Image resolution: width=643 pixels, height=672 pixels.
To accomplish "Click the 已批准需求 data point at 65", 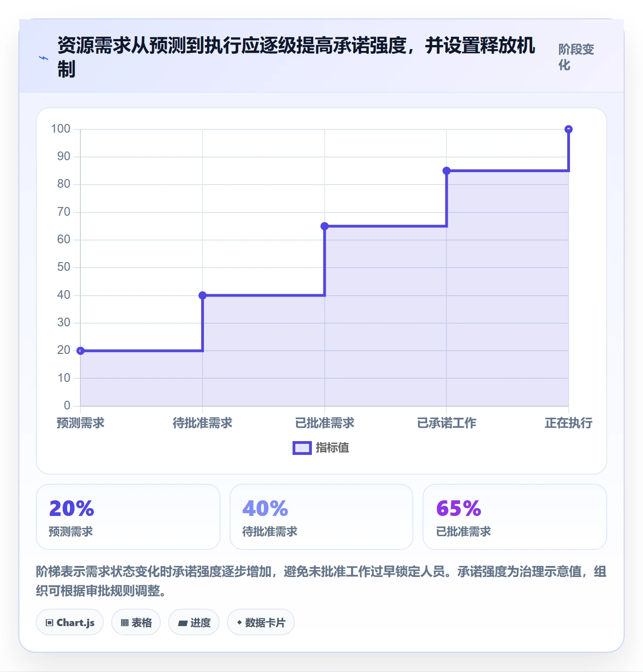I will tap(324, 226).
